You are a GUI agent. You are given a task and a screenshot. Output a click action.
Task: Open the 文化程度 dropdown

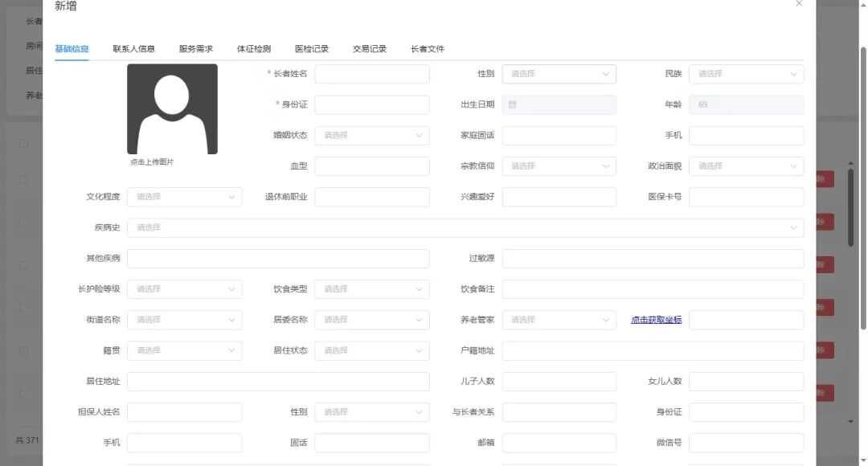point(185,197)
